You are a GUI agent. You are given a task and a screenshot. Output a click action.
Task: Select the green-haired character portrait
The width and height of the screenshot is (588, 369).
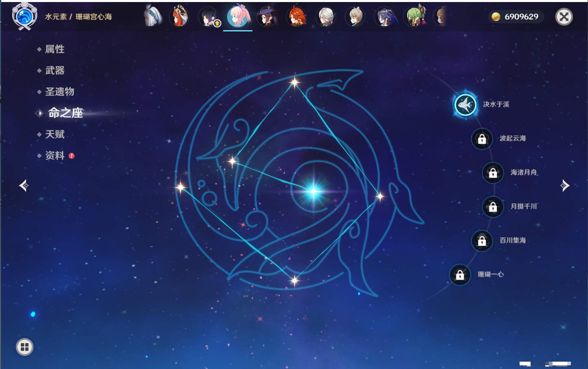pyautogui.click(x=415, y=17)
